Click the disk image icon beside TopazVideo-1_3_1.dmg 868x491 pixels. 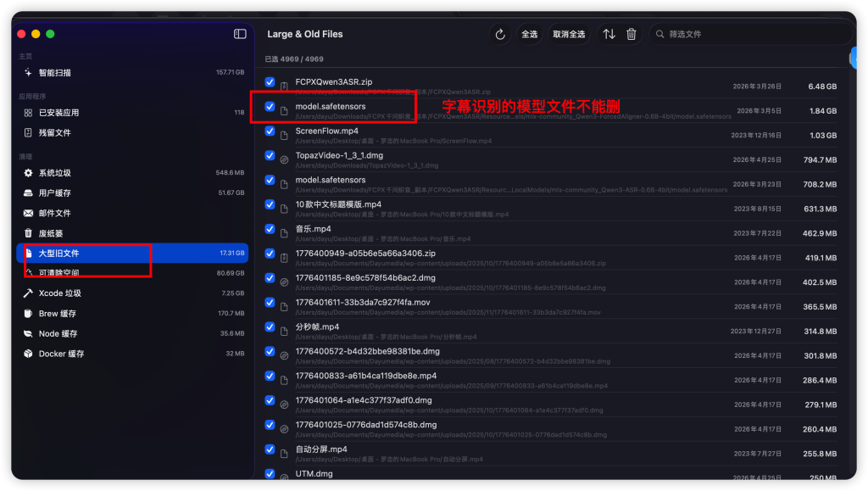[x=284, y=159]
